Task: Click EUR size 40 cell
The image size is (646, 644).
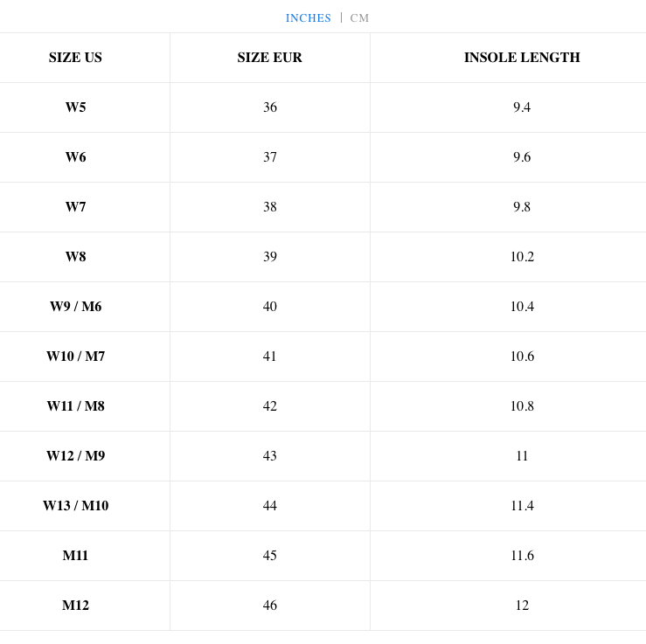Action: coord(269,307)
